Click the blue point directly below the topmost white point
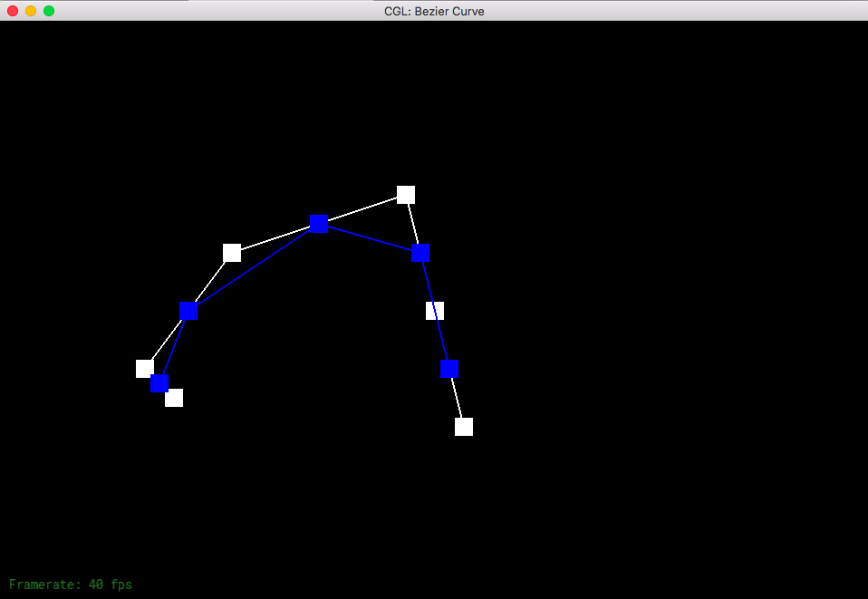 click(420, 253)
